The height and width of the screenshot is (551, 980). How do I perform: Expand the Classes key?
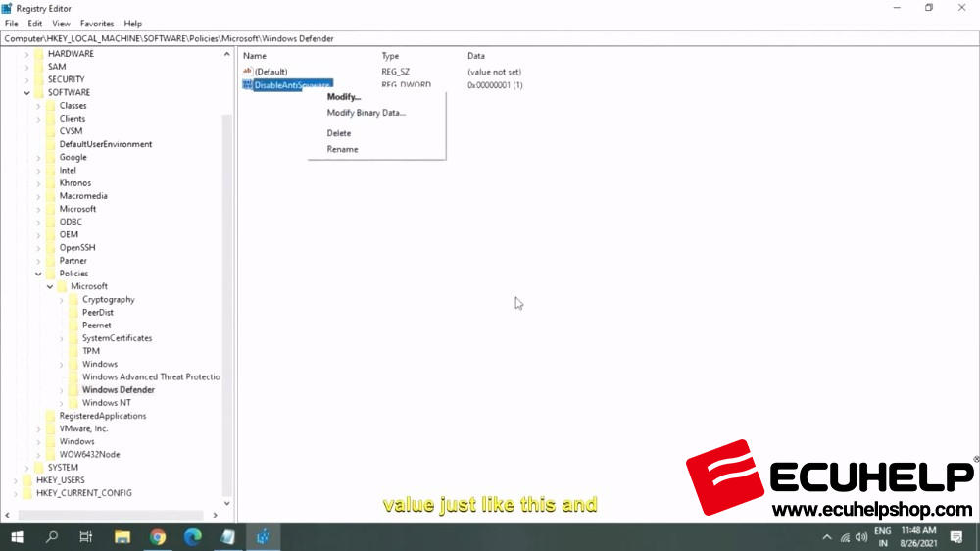coord(38,106)
